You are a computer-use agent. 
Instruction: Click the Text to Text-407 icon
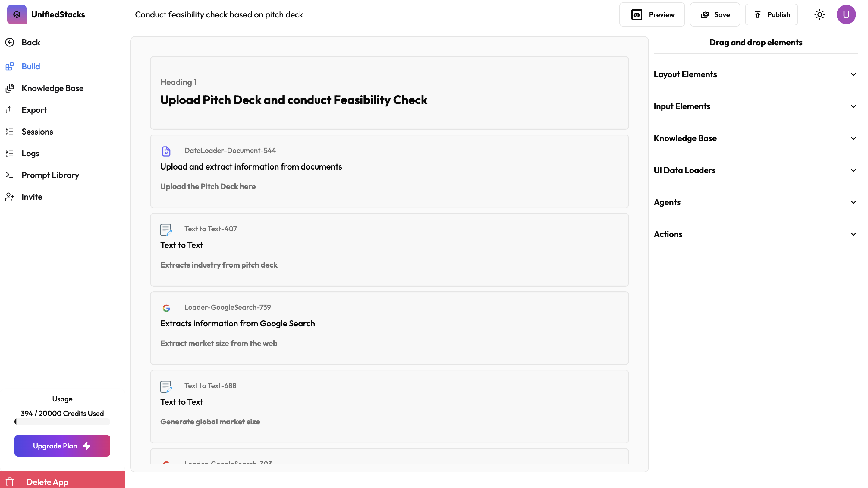166,230
